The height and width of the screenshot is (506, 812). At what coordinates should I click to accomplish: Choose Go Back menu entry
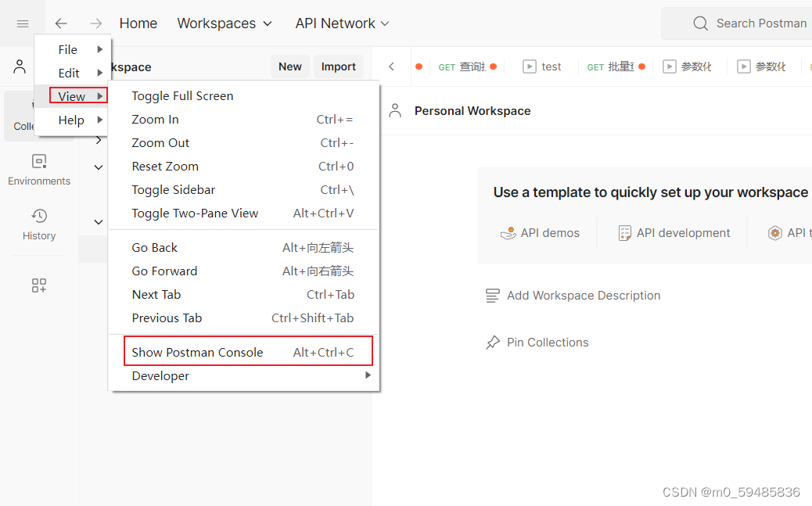(243, 248)
